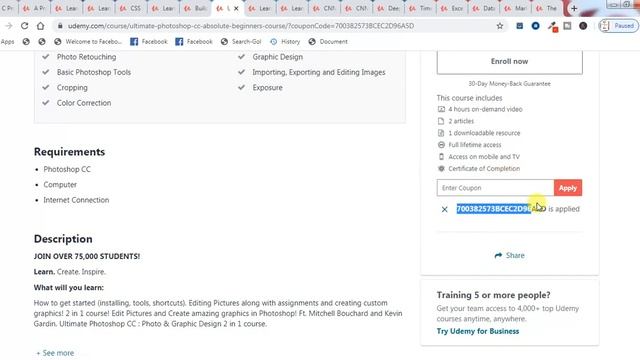Click the 'Exposure' item

267,88
